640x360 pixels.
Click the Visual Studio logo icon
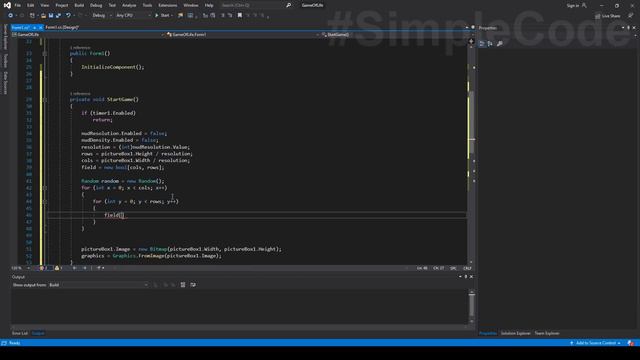[7, 5]
